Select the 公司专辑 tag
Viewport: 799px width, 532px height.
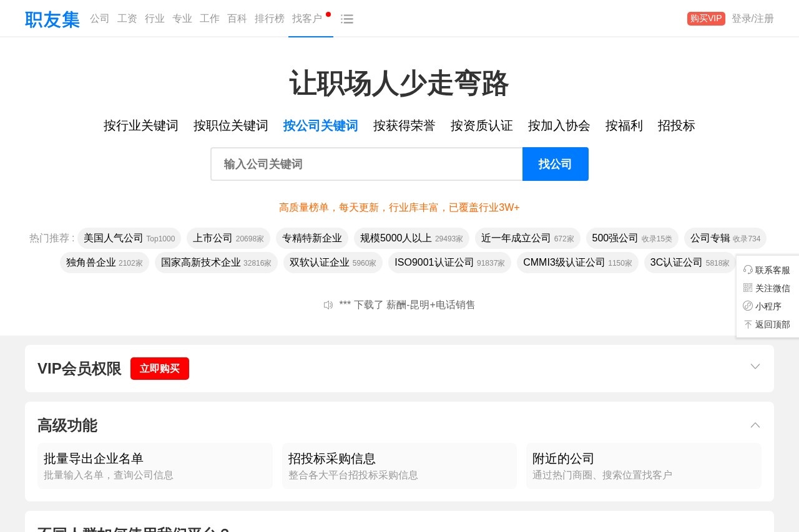point(725,238)
